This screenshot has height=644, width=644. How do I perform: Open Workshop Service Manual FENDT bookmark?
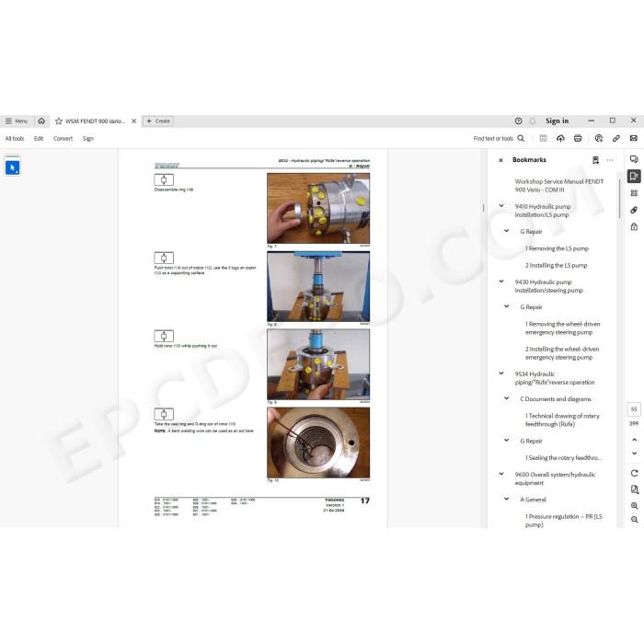click(559, 186)
